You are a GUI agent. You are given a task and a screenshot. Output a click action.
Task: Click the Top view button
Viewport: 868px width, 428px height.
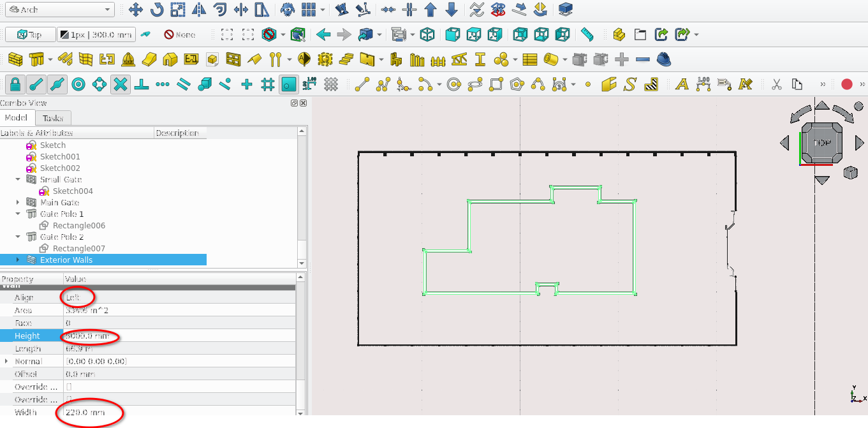point(31,34)
